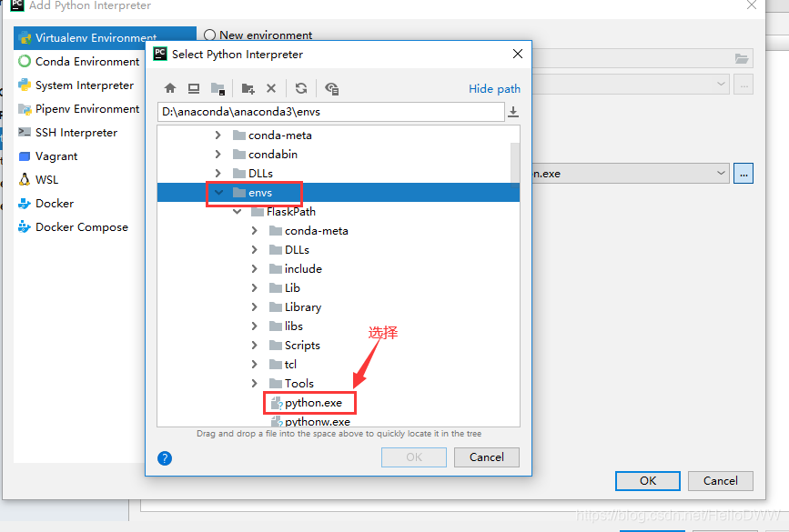Toggle show hidden files and directories icon
The height and width of the screenshot is (532, 789).
[331, 88]
